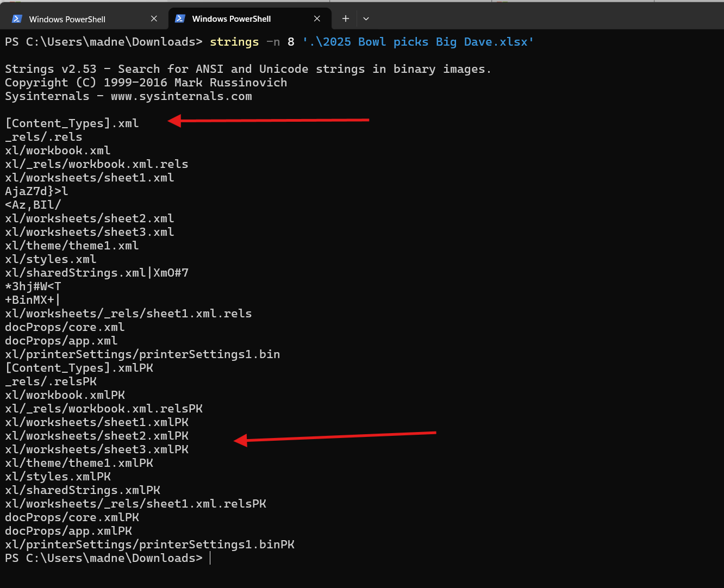Click the 'xl/styles.xmlPK' line
The width and height of the screenshot is (724, 588).
pos(58,477)
